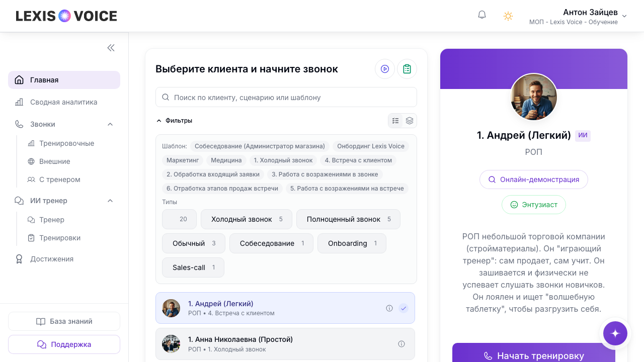644x362 pixels.
Task: Click Онлайн-демонстрация tag
Action: (x=534, y=179)
